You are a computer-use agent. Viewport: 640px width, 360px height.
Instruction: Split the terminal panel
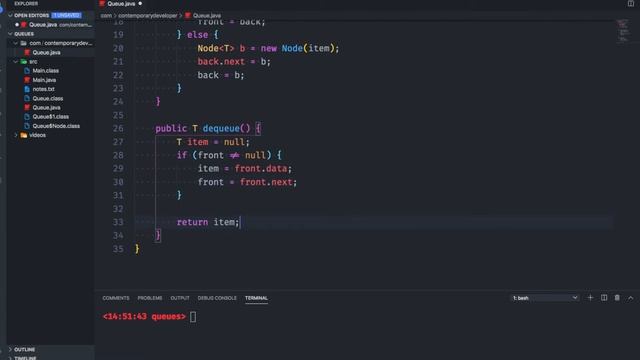point(604,298)
